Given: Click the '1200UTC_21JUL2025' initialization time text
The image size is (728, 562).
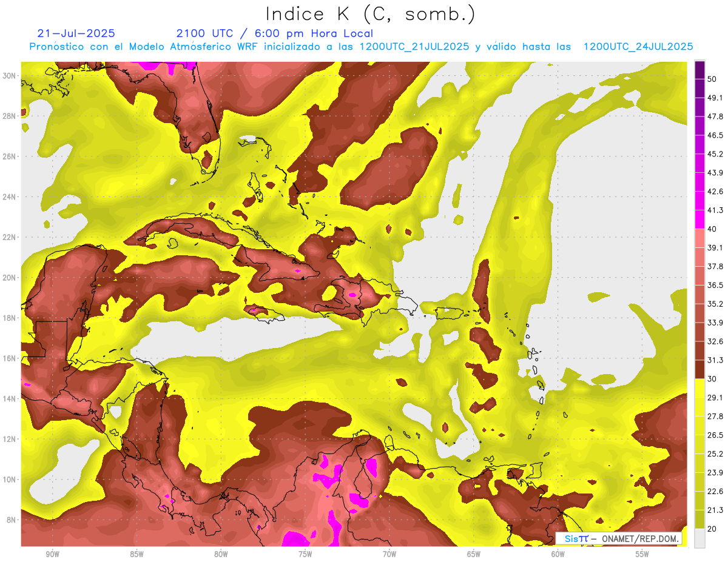Looking at the screenshot, I should (x=414, y=47).
